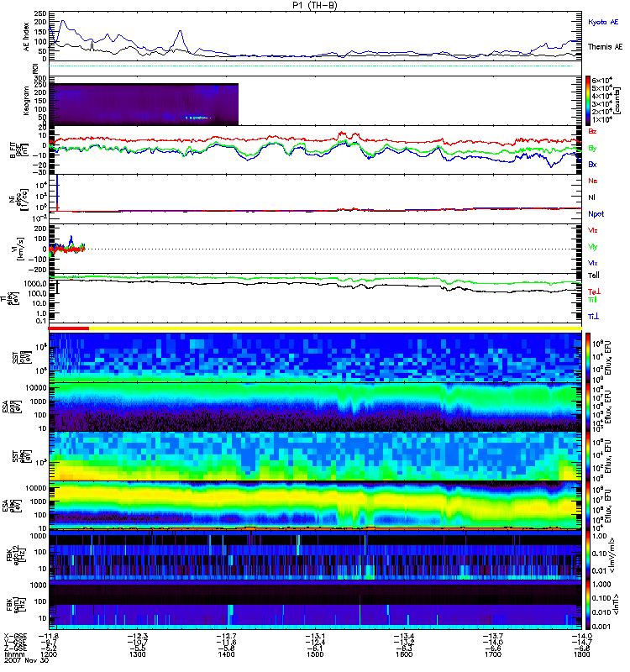Click the SST electron Eflux color bar

pyautogui.click(x=588, y=456)
